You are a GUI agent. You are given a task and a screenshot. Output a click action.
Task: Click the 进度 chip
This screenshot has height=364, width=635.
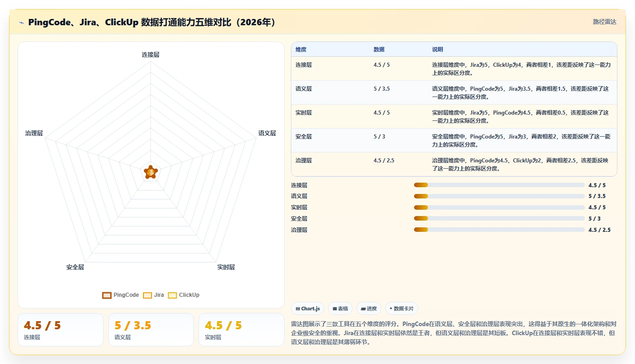coord(368,309)
